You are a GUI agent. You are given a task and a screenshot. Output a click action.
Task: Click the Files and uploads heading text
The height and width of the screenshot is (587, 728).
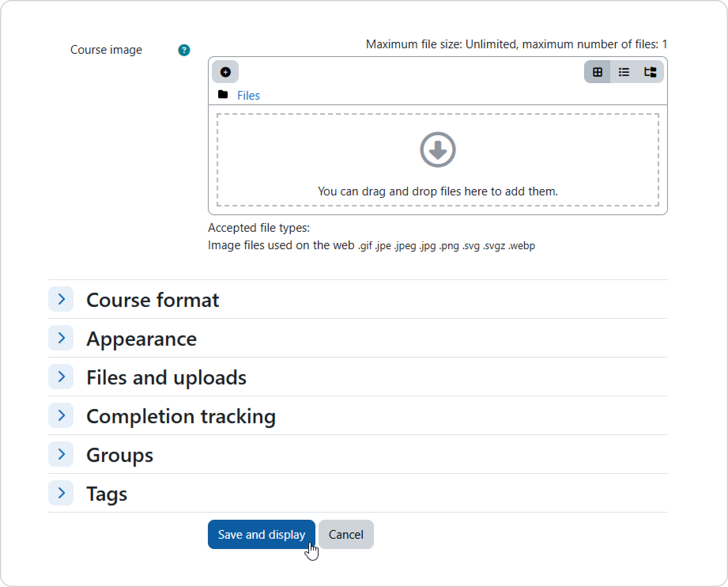pos(166,377)
